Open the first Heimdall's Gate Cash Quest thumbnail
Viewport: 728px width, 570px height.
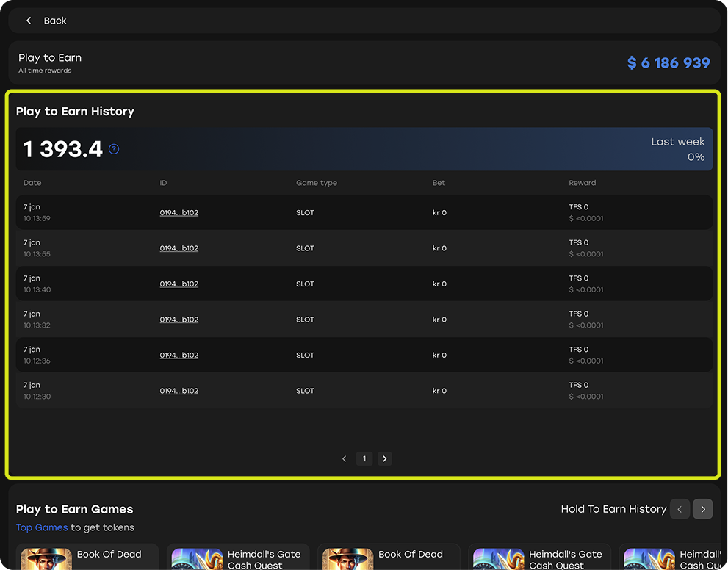(197, 559)
